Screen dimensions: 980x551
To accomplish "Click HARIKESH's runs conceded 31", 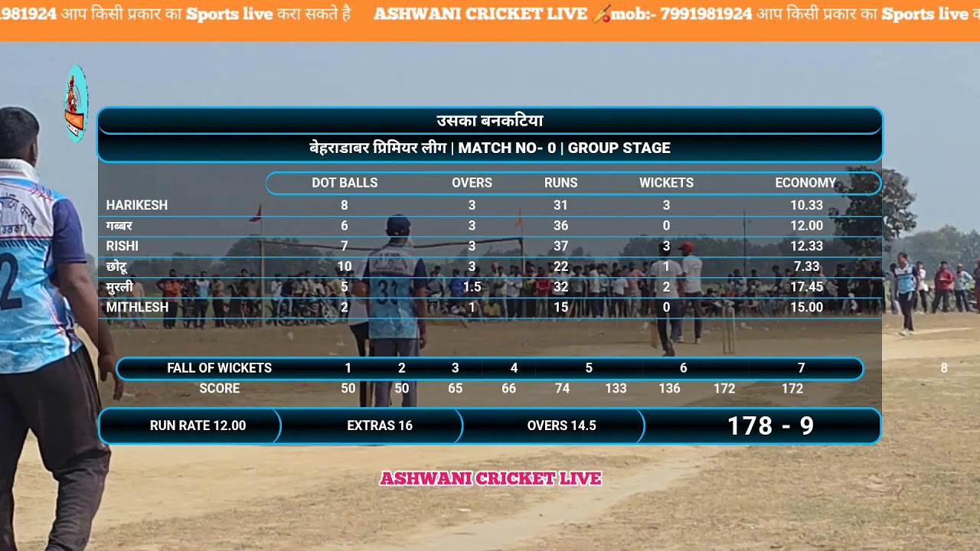I will [x=561, y=205].
